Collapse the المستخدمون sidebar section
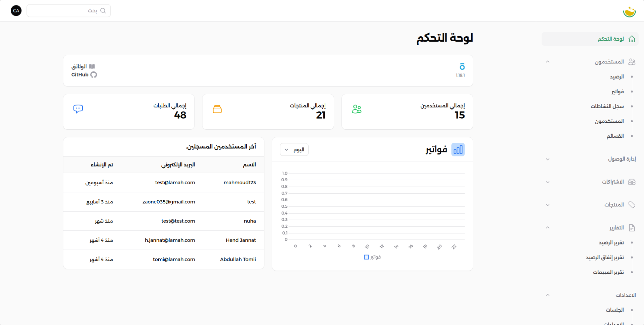644x325 pixels. [x=547, y=62]
